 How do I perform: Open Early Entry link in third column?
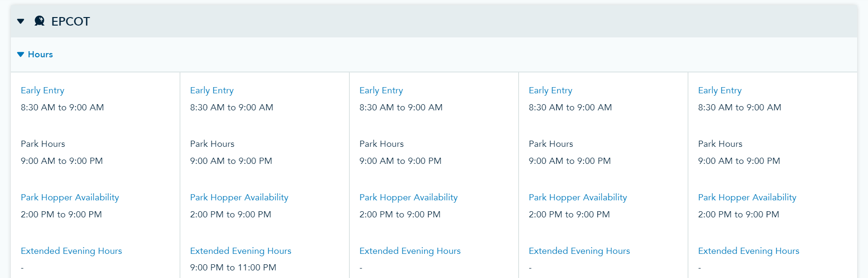click(381, 90)
